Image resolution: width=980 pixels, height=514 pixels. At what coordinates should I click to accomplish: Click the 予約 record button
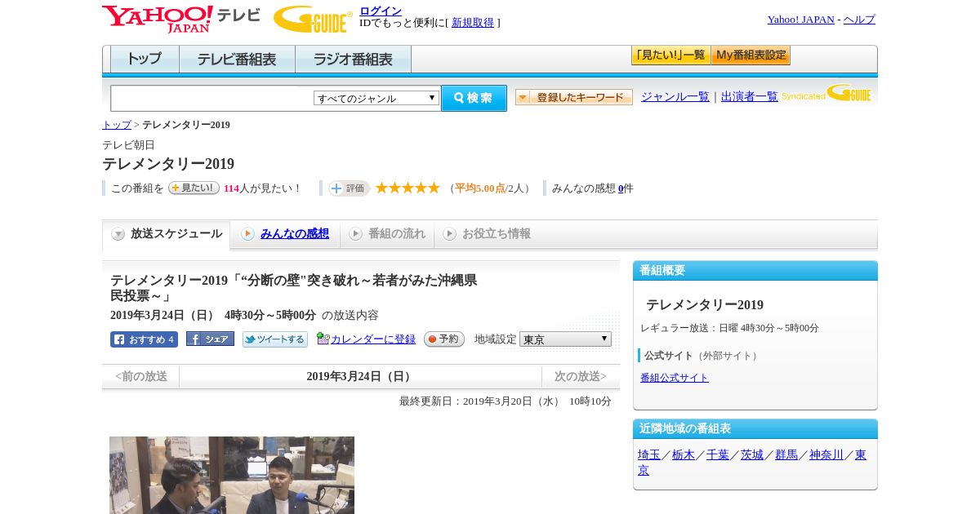tap(444, 339)
